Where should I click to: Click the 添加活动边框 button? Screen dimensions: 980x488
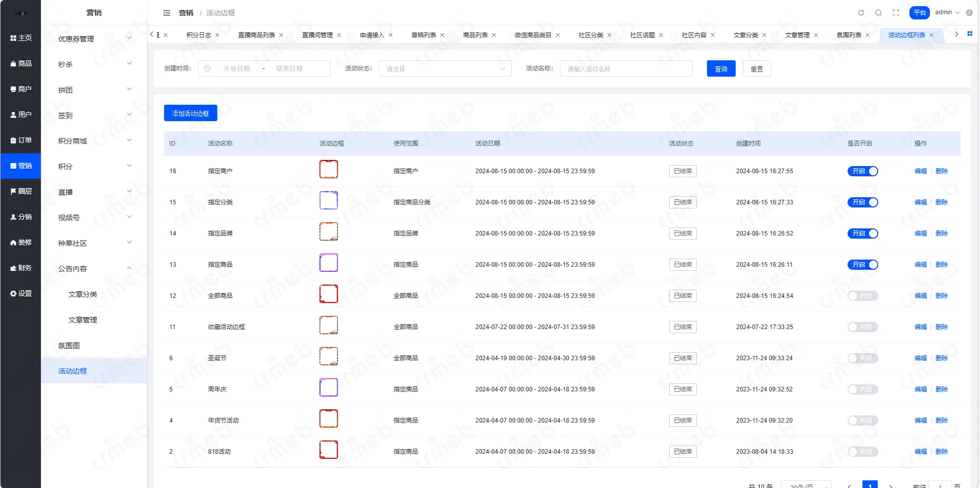(x=190, y=113)
